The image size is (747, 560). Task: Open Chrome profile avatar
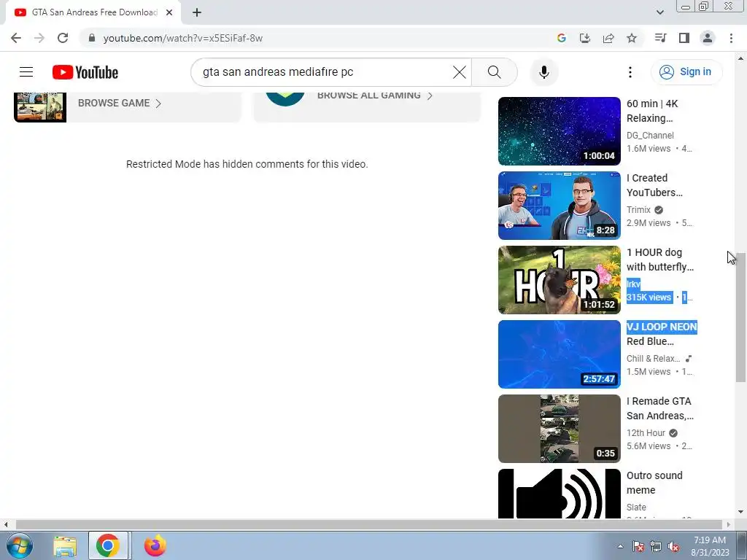[708, 38]
